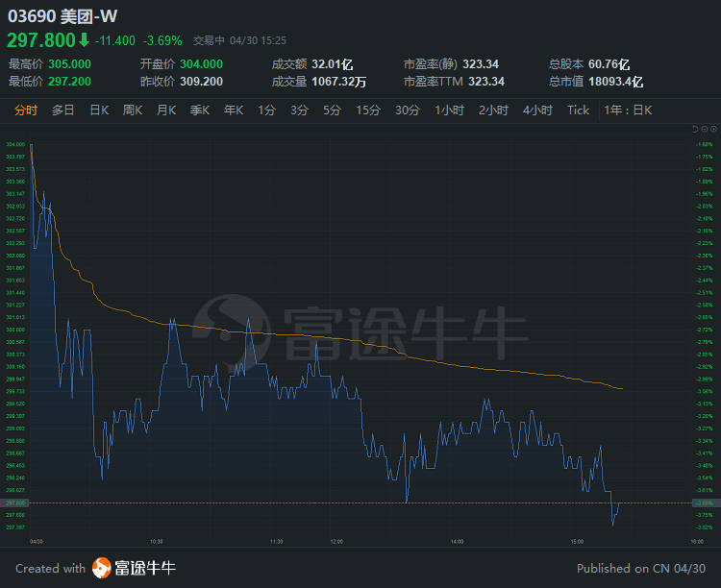
Task: Click the 304.000 top price axis label
Action: point(15,144)
